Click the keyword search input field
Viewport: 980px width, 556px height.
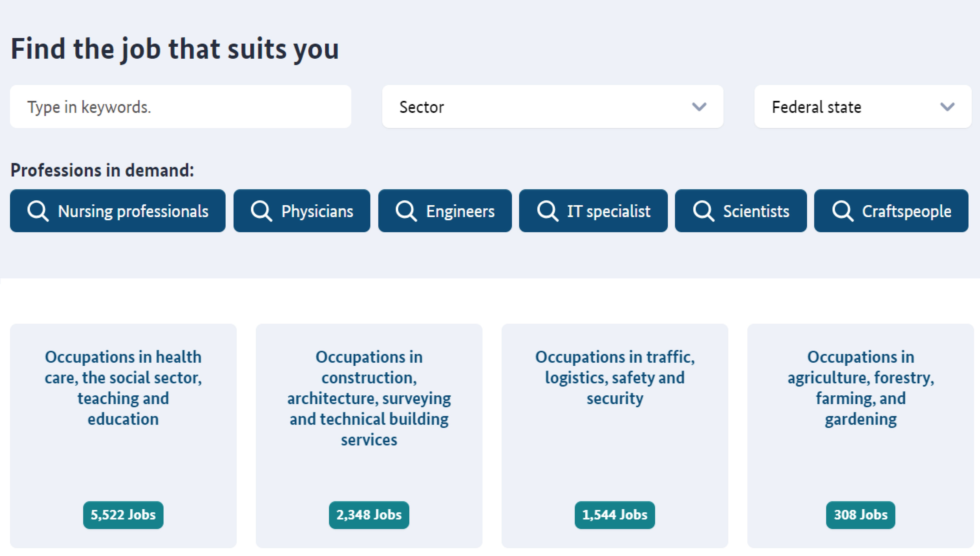tap(180, 107)
